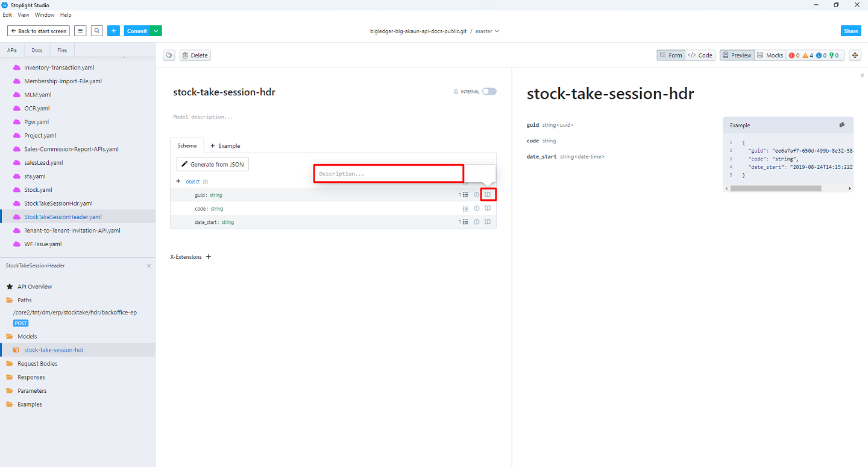Open the master branch dropdown
868x467 pixels.
pyautogui.click(x=487, y=31)
